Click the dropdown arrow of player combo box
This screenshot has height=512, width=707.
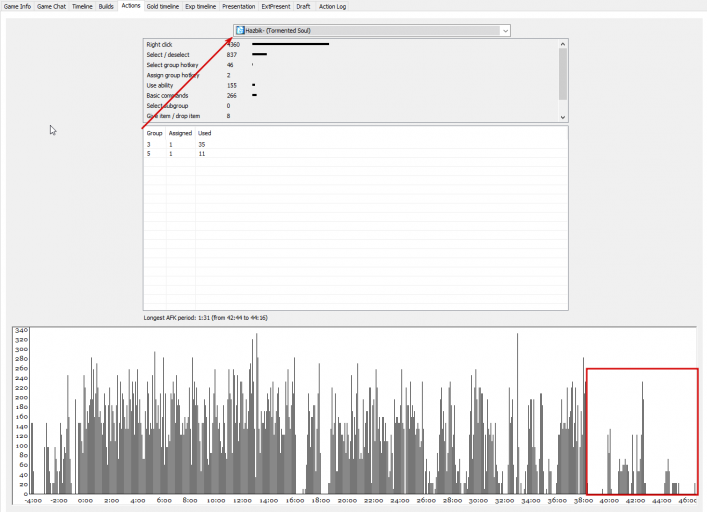[x=505, y=31]
